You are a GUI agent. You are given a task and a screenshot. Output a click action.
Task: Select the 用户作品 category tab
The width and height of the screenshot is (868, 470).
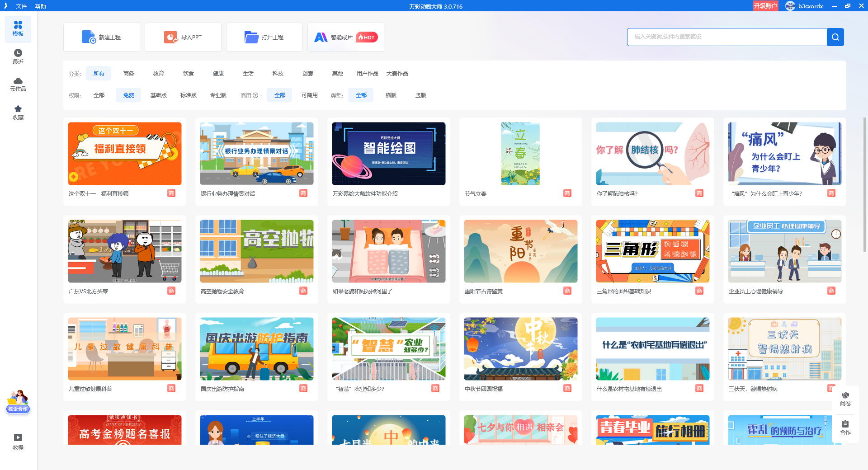[368, 74]
